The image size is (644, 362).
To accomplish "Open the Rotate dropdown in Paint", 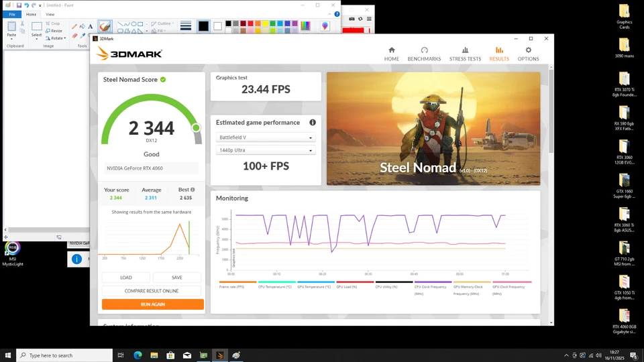I will pyautogui.click(x=56, y=38).
